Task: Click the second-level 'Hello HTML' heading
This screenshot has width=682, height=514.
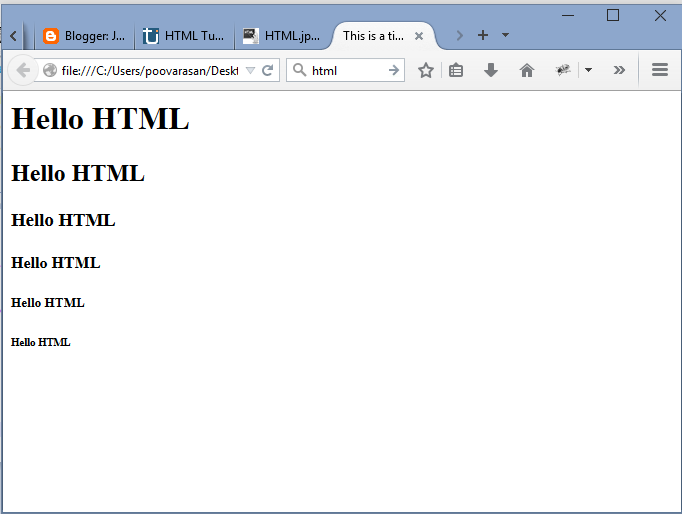Action: [78, 173]
